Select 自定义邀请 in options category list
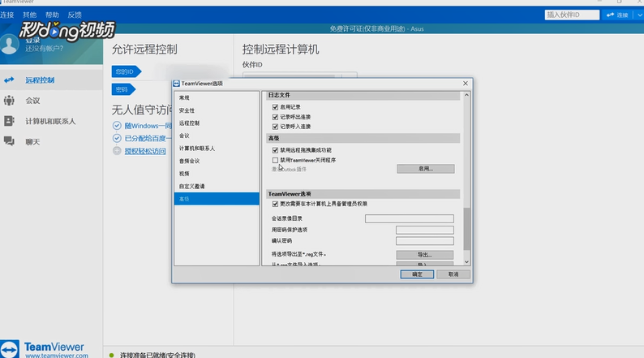Image resolution: width=644 pixels, height=358 pixels. (217, 186)
